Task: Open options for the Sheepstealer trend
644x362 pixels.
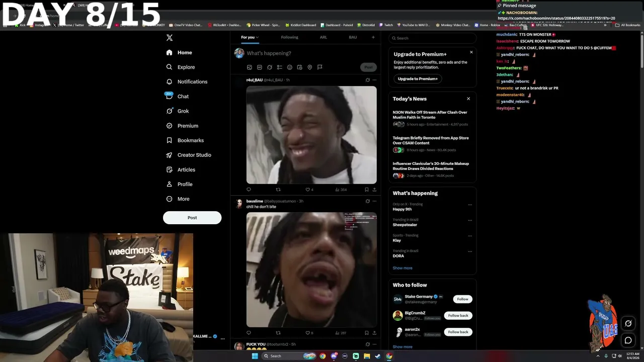Action: click(470, 220)
